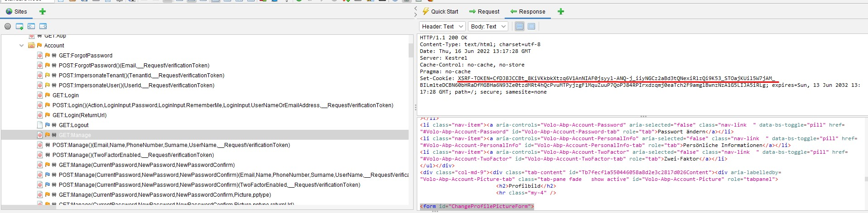Click the "HTTP/1.1 200 OK" status line

(444, 38)
